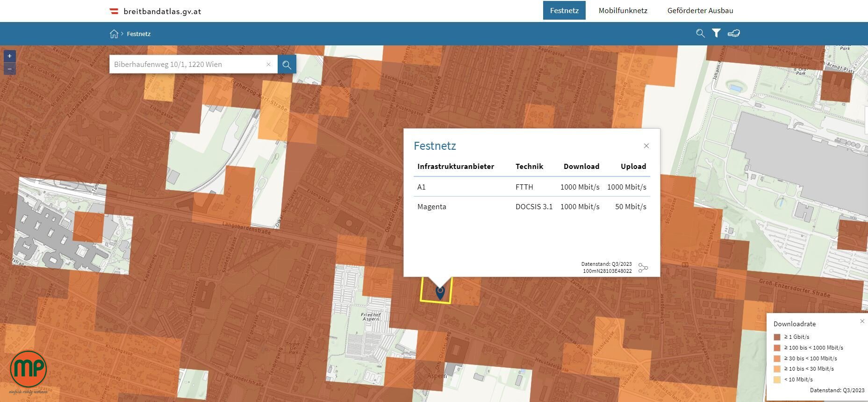Click the < 10 Mbit/s legend swatch

click(777, 380)
